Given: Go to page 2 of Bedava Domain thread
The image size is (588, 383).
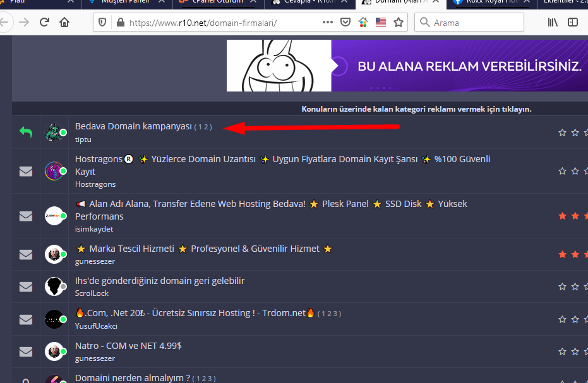Looking at the screenshot, I should [x=207, y=127].
